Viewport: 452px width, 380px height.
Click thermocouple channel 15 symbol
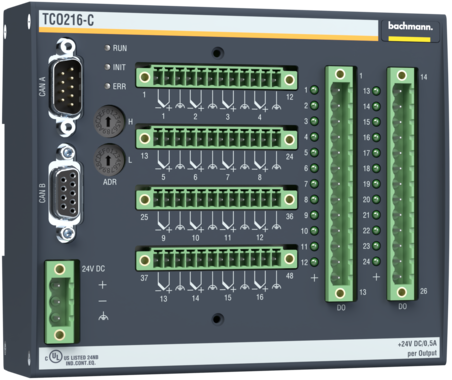click(x=228, y=282)
